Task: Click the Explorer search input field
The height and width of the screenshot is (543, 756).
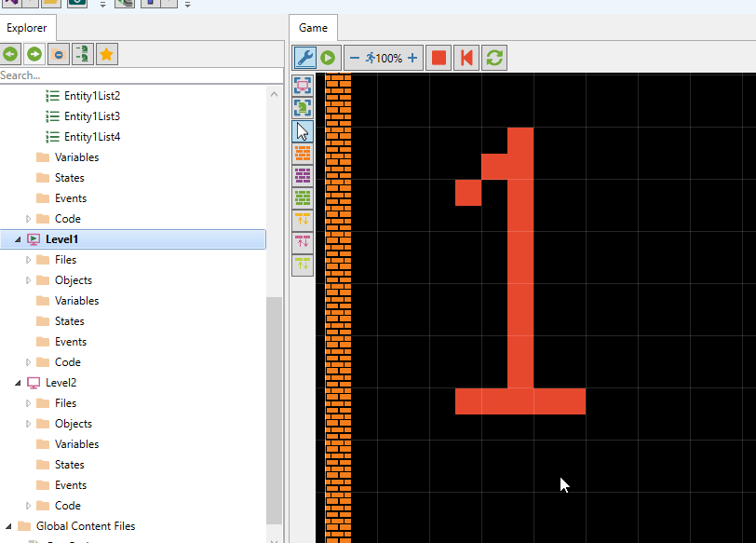Action: 140,75
